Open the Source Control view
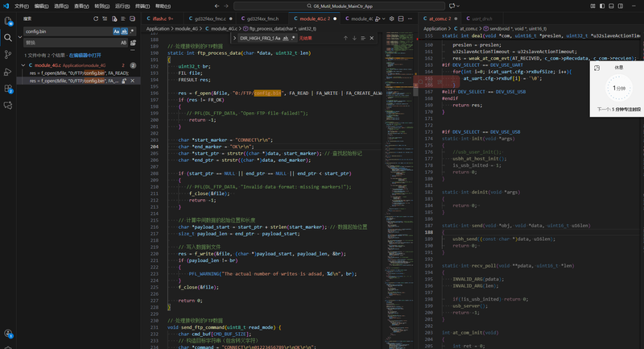Viewport: 644px width, 349px height. point(9,54)
